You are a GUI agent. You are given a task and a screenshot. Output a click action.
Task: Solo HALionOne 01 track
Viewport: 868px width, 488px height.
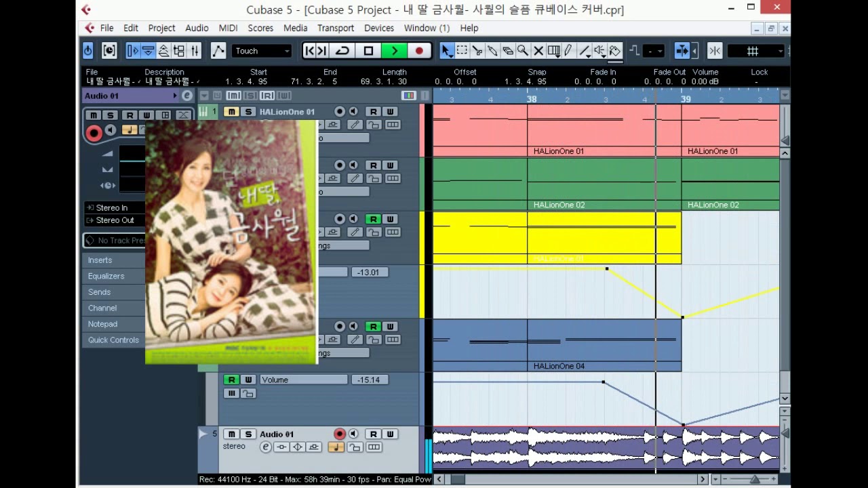(x=248, y=112)
